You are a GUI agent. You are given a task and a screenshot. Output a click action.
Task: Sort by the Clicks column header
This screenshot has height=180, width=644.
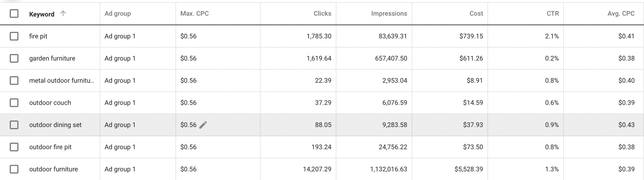pyautogui.click(x=322, y=13)
